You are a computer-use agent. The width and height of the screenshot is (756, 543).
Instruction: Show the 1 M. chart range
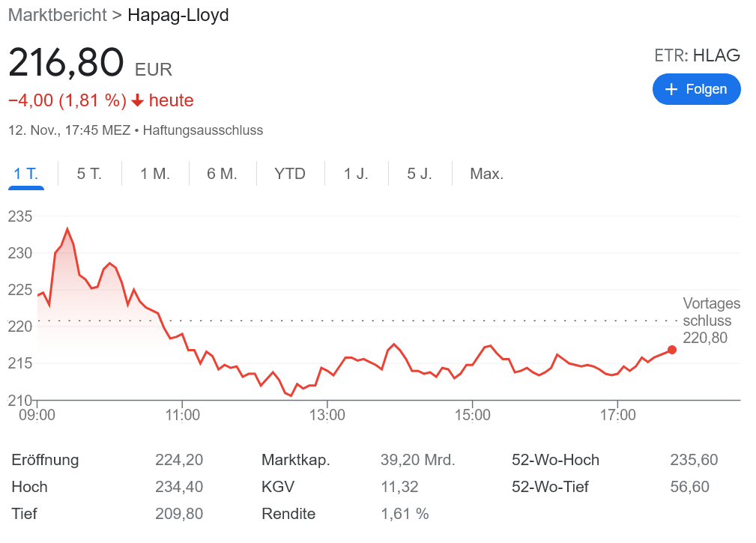coord(155,174)
